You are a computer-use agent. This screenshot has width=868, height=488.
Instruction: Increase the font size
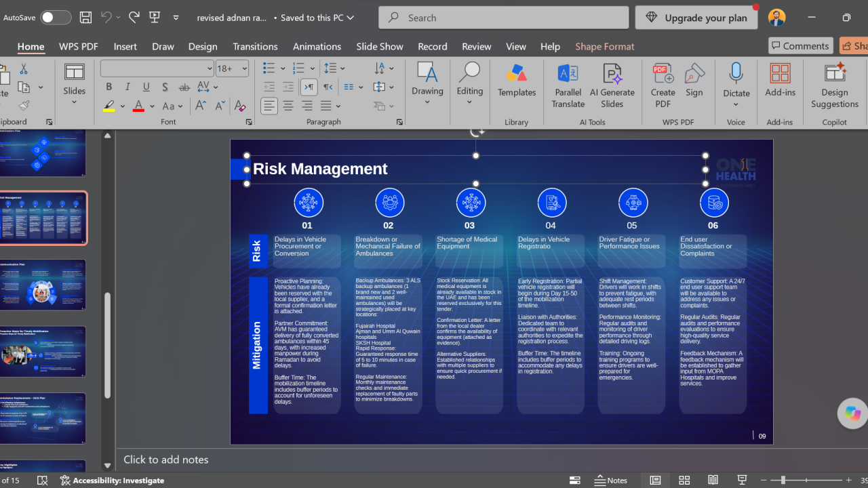coord(201,106)
